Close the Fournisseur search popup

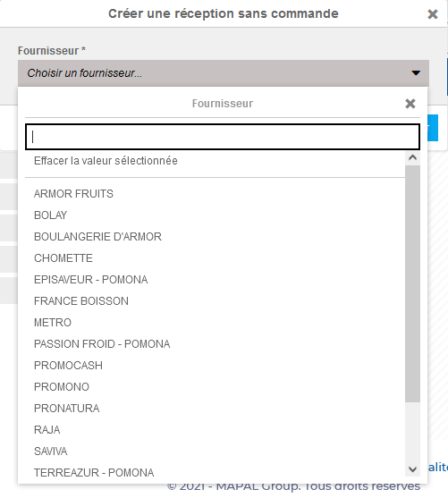coord(410,104)
